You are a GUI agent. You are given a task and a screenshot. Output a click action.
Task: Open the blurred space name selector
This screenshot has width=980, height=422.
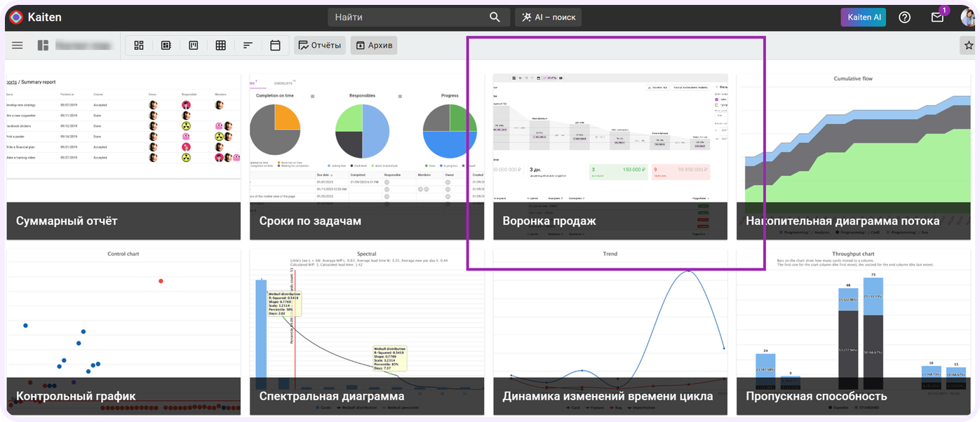click(x=76, y=46)
